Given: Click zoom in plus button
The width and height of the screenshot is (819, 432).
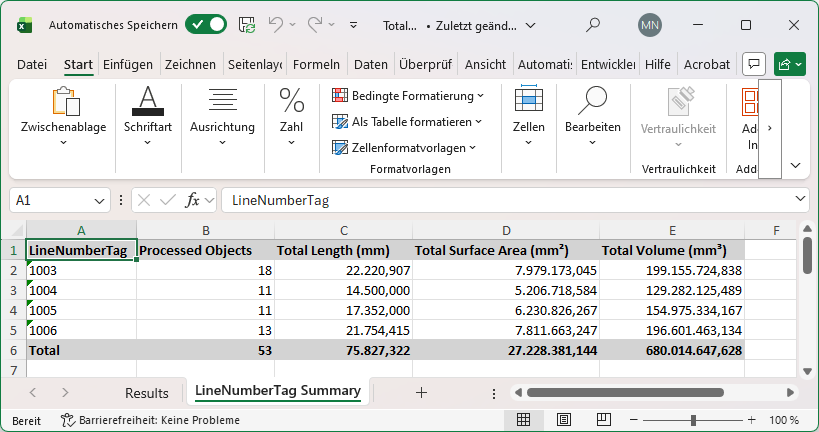Looking at the screenshot, I should click(752, 420).
